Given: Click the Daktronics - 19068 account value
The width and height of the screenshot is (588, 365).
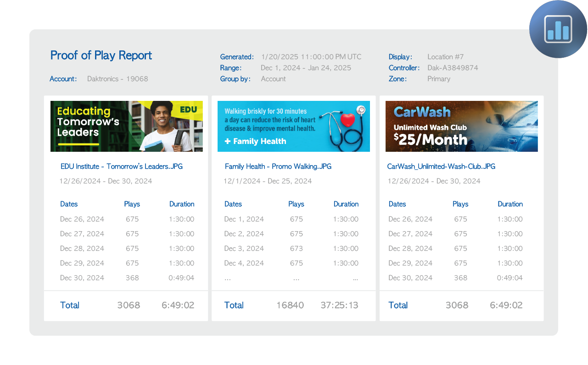Looking at the screenshot, I should [x=118, y=79].
